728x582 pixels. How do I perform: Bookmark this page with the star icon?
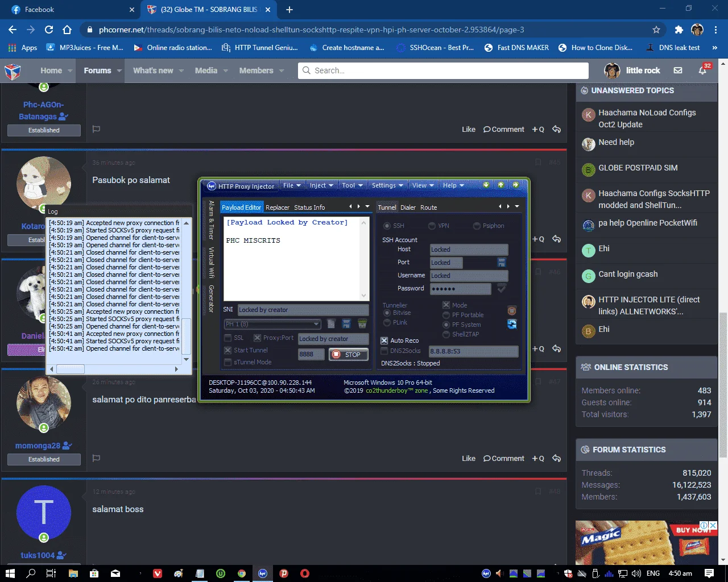point(656,30)
